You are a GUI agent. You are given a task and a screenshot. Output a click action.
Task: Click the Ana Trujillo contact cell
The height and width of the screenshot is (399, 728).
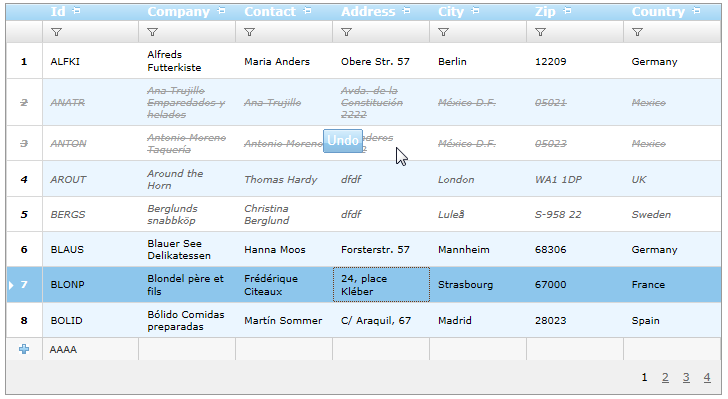tap(284, 102)
